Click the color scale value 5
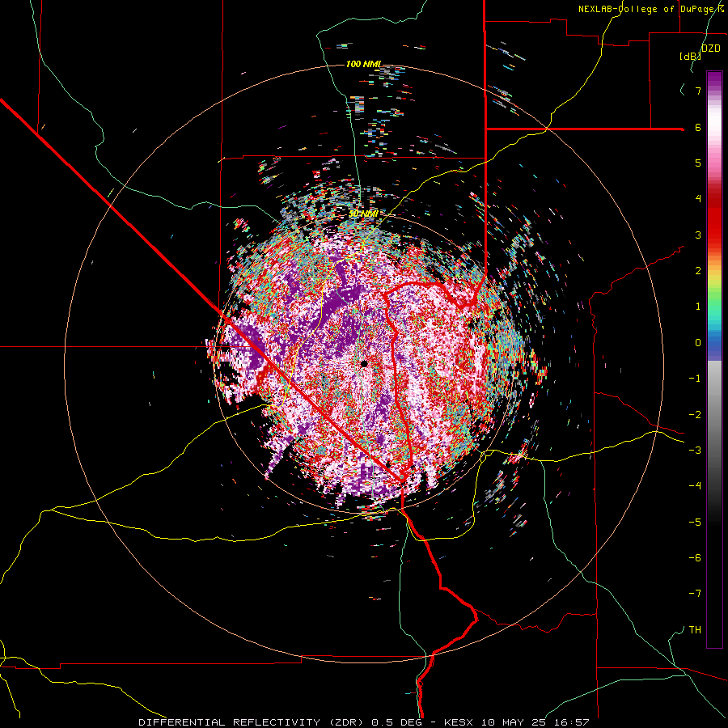This screenshot has height=728, width=728. click(698, 163)
